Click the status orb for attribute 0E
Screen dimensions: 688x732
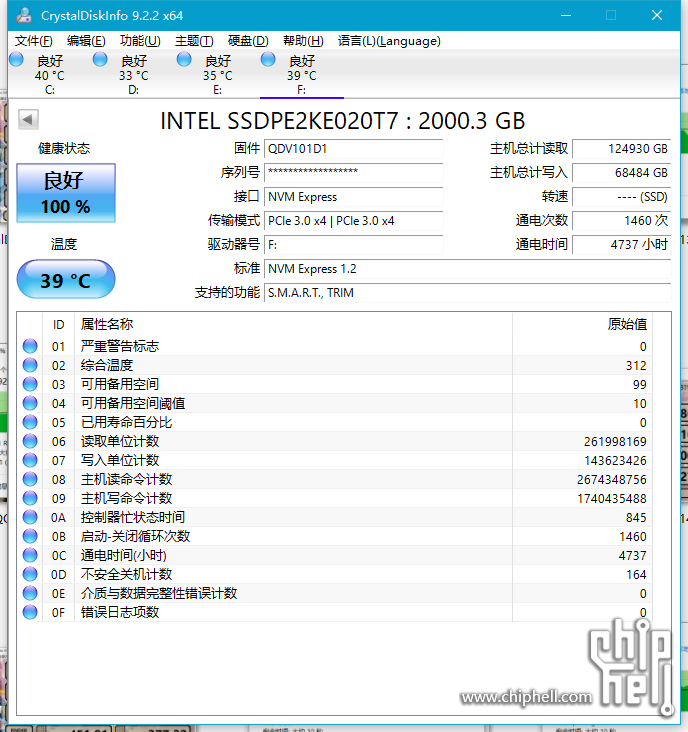30,593
